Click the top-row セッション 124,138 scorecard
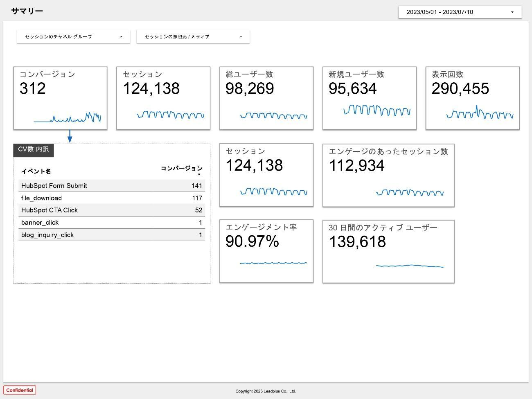The width and height of the screenshot is (532, 399). 163,98
